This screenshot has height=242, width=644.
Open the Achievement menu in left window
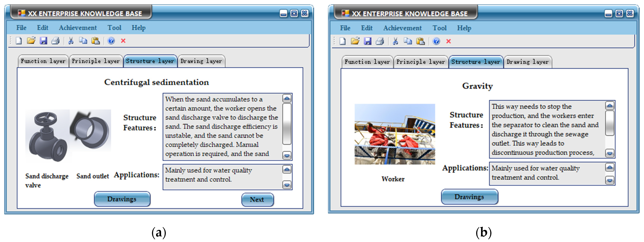[x=77, y=28]
